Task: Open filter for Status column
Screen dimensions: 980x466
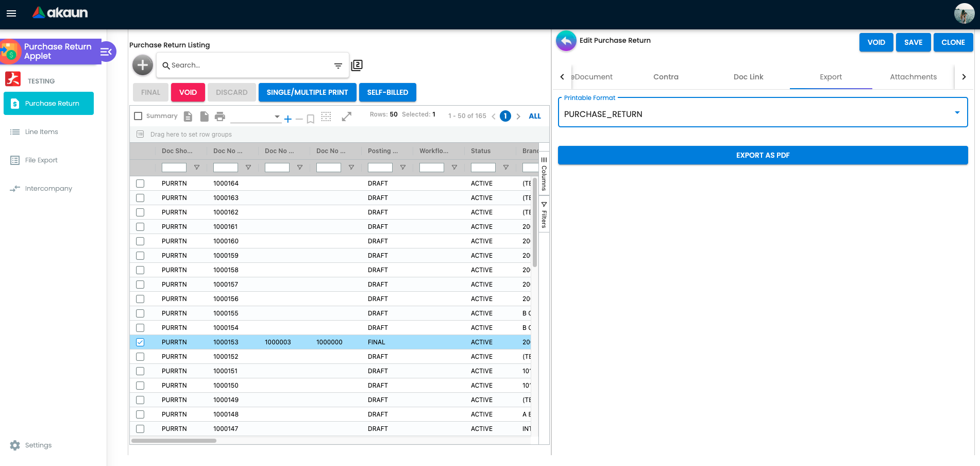Action: click(x=505, y=168)
